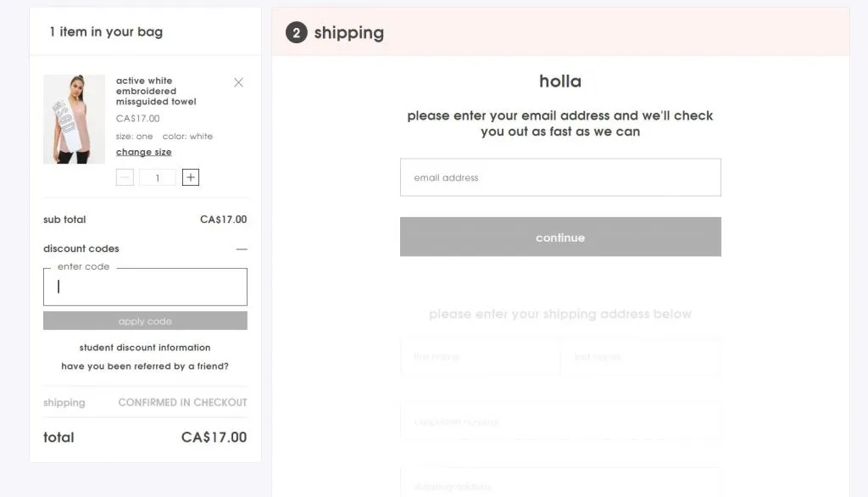Increase quantity with plus button
The height and width of the screenshot is (497, 868).
pyautogui.click(x=191, y=177)
